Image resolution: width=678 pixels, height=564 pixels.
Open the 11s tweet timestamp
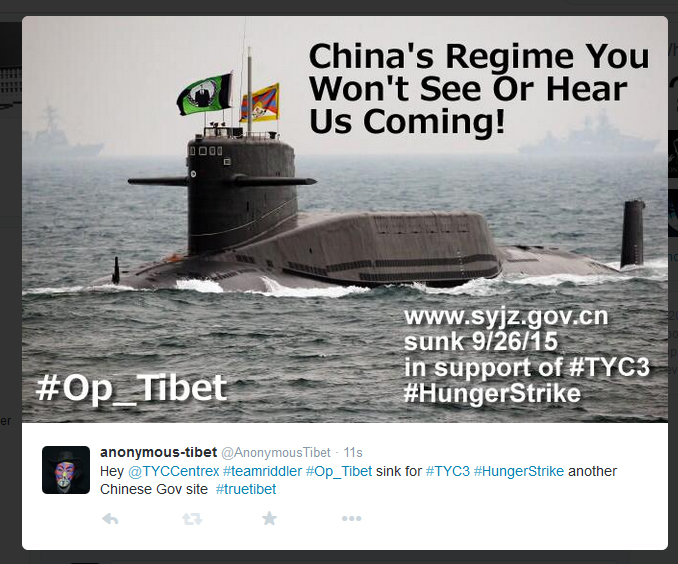pos(353,452)
